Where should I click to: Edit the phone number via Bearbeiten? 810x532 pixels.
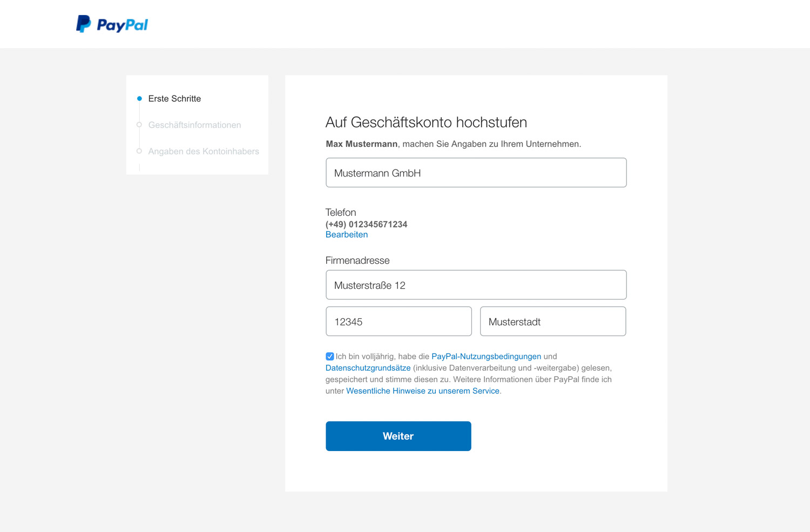(347, 235)
